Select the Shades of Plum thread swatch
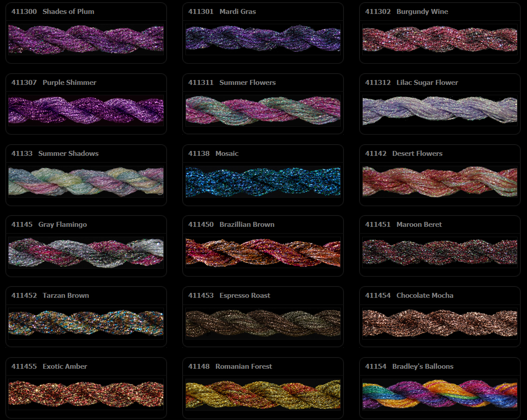Screen dimensions: 527x420 tap(86, 40)
